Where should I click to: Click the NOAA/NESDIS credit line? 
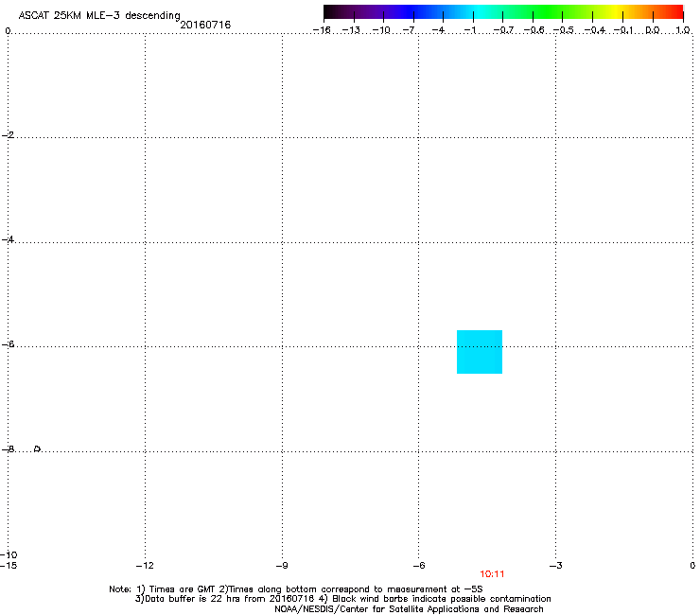point(409,609)
